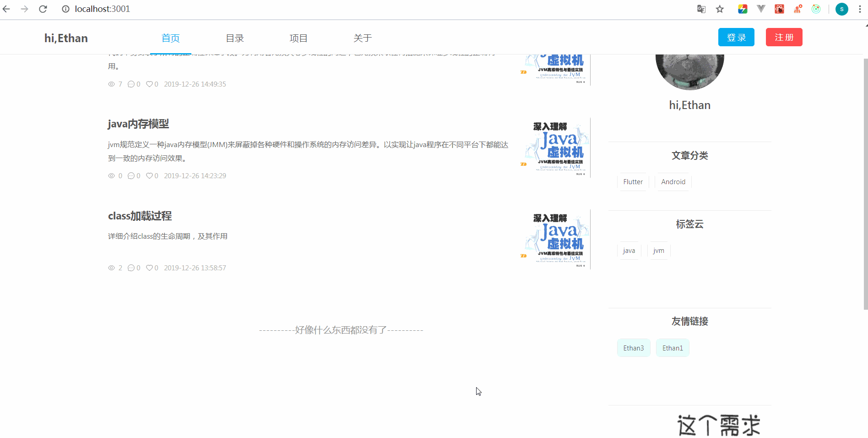Filter by the java tag
Image resolution: width=868 pixels, height=438 pixels.
[x=629, y=251]
